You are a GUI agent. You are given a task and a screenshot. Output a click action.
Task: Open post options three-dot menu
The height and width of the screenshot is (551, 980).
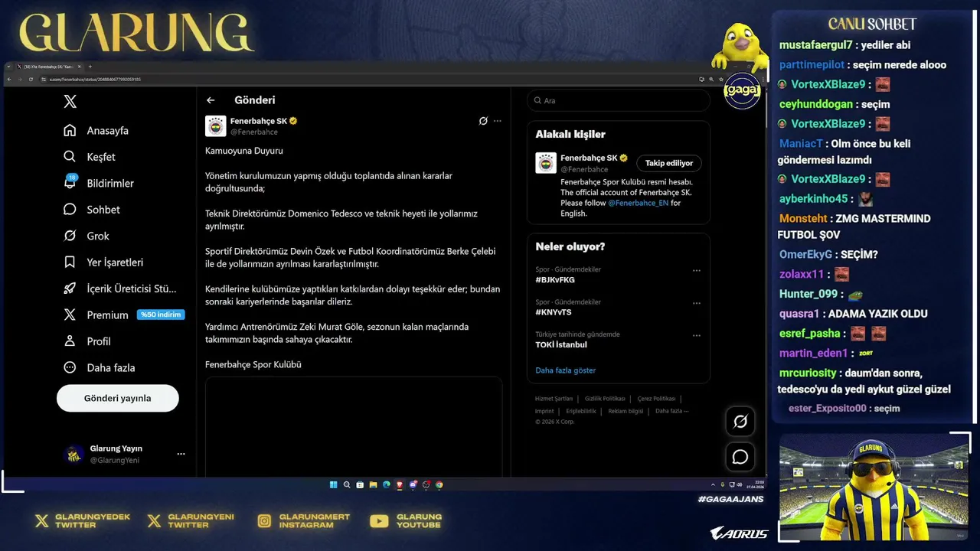pos(498,121)
